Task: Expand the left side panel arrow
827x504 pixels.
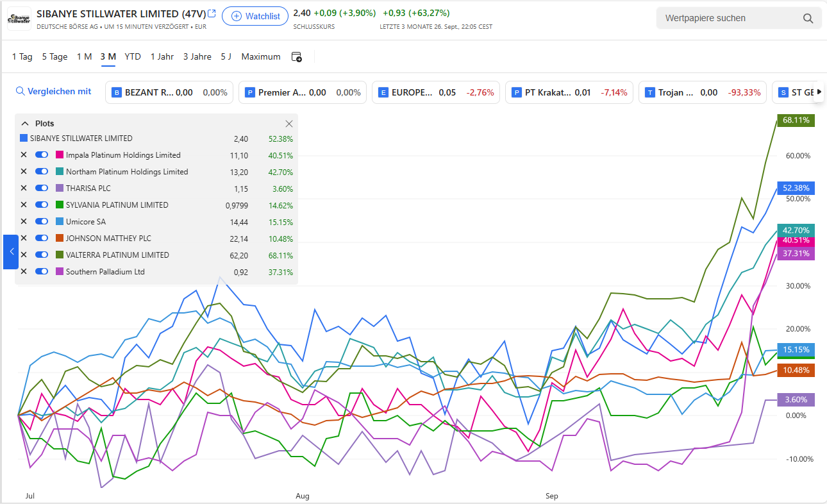Action: [x=11, y=251]
